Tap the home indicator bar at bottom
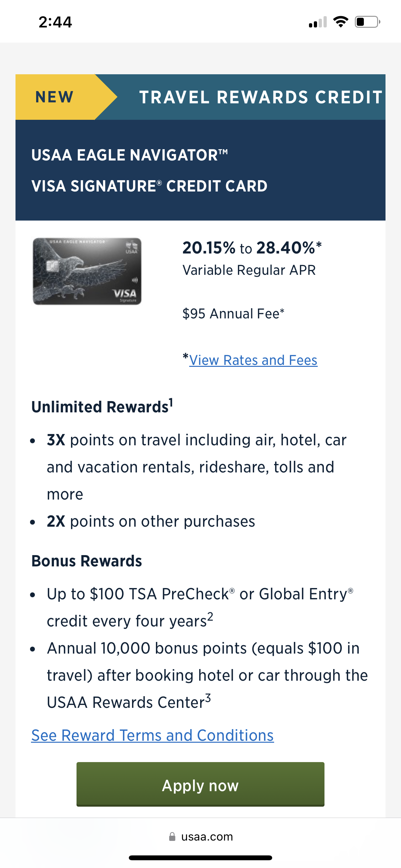This screenshot has height=868, width=401. [200, 858]
